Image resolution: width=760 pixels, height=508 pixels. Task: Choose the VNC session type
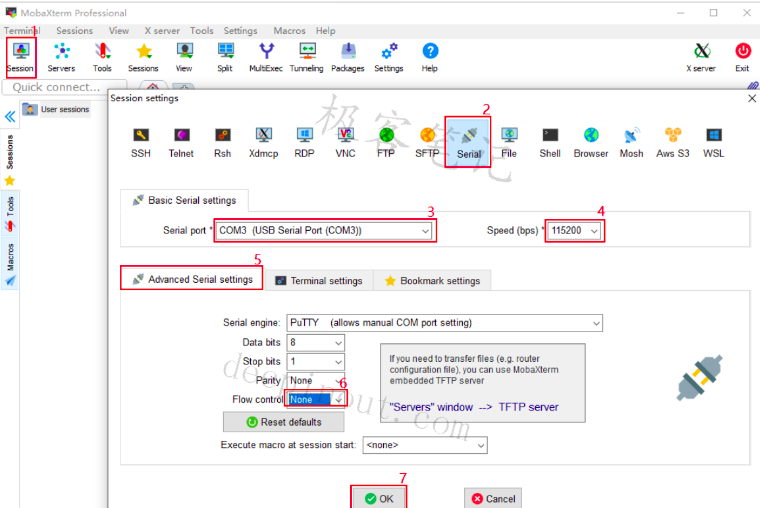click(x=346, y=143)
